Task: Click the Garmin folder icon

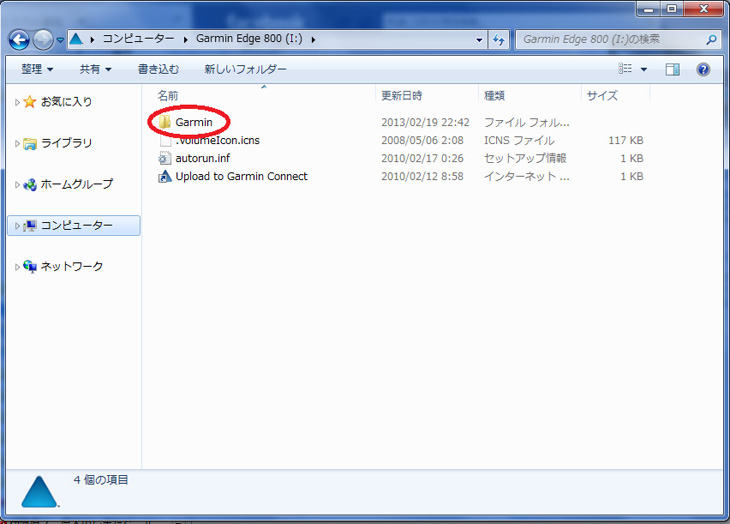Action: (x=164, y=122)
